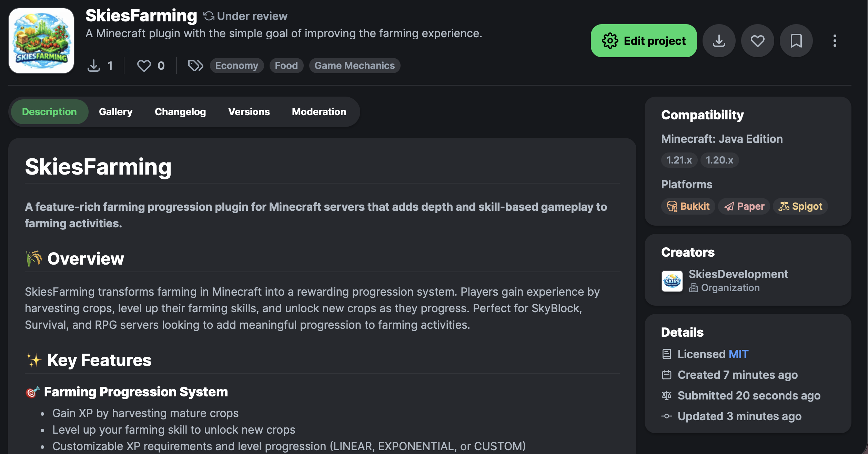The height and width of the screenshot is (454, 868).
Task: Click the Economy category tag
Action: (236, 66)
